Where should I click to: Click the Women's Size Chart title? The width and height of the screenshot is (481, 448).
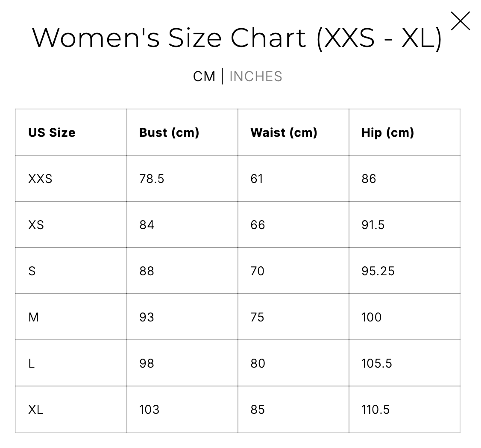[x=237, y=38]
